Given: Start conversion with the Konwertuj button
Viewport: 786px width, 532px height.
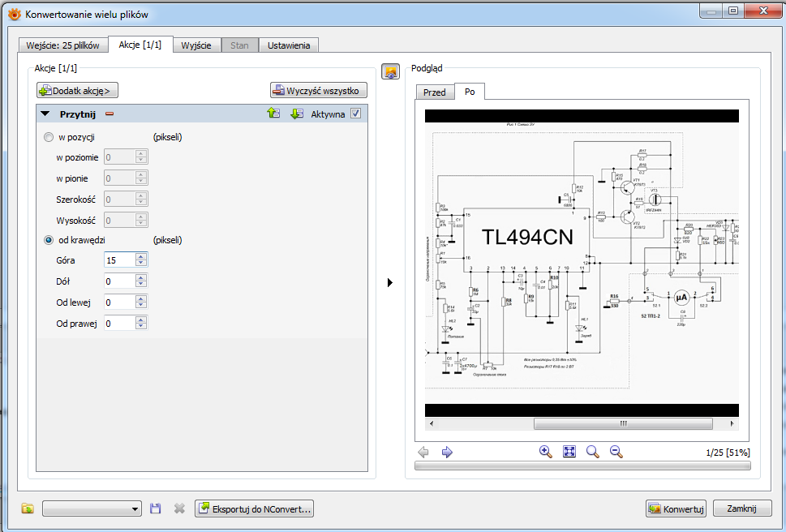Looking at the screenshot, I should (x=676, y=509).
